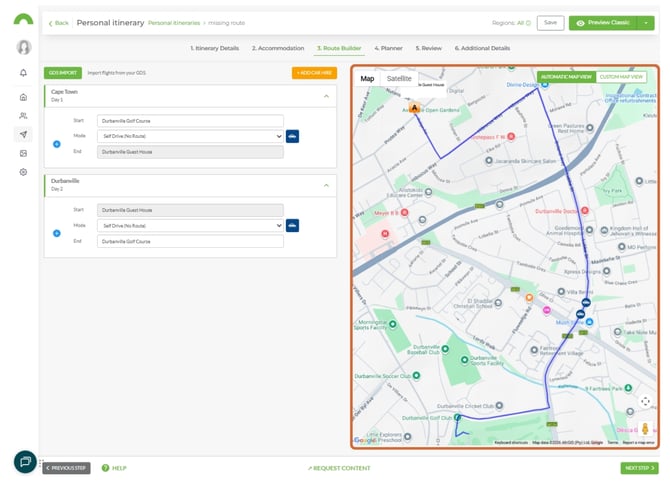Go to Planner tab
Screen dimensions: 670x482
388,48
